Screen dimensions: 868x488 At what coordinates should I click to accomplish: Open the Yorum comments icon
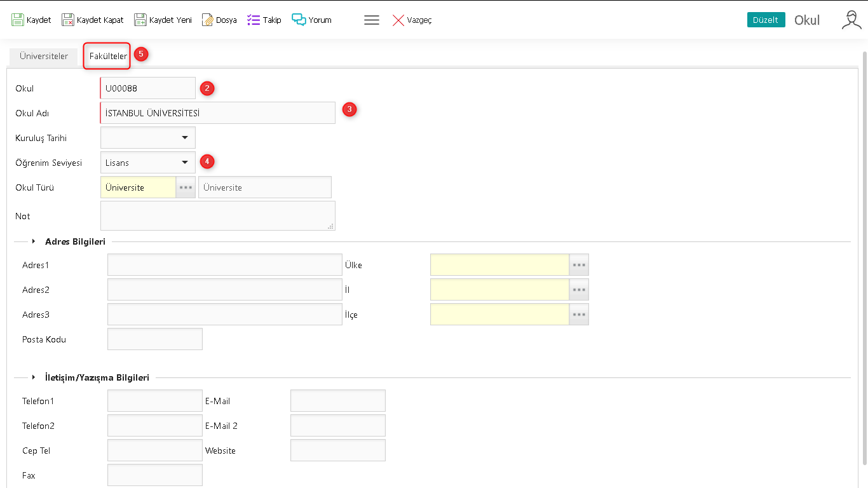[x=299, y=20]
